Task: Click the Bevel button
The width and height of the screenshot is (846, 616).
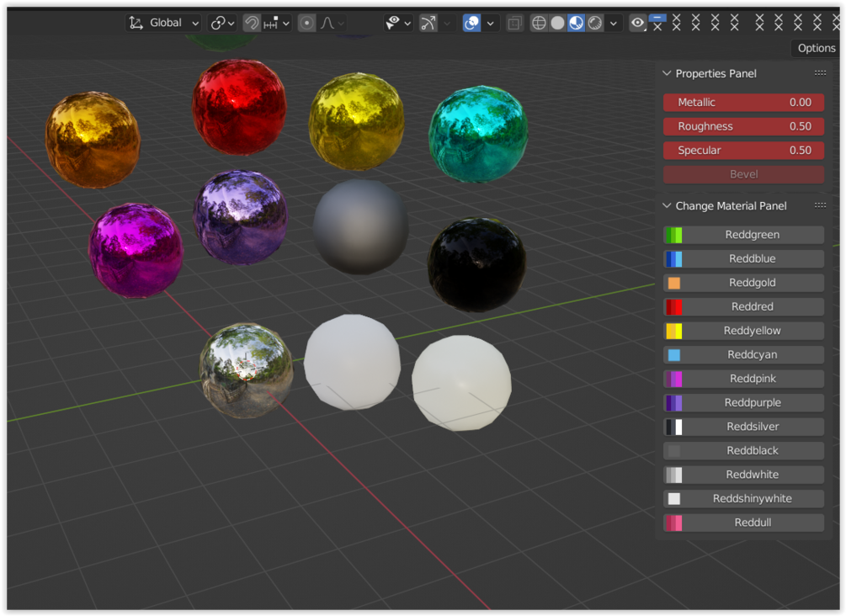Action: tap(743, 174)
